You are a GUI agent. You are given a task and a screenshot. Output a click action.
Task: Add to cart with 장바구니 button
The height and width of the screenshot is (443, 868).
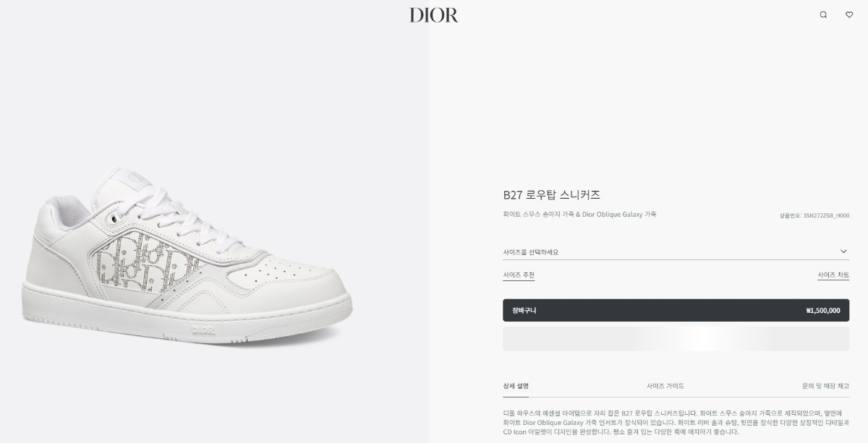[x=676, y=310]
